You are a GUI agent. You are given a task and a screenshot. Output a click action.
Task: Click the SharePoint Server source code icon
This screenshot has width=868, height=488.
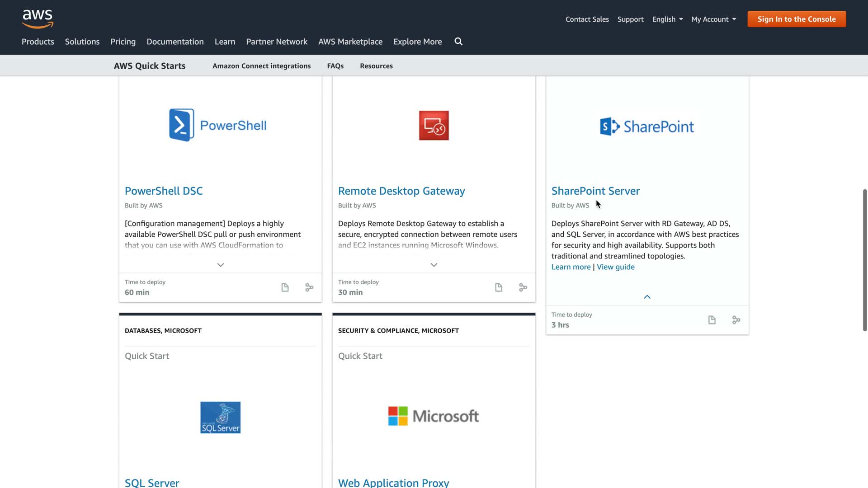736,320
